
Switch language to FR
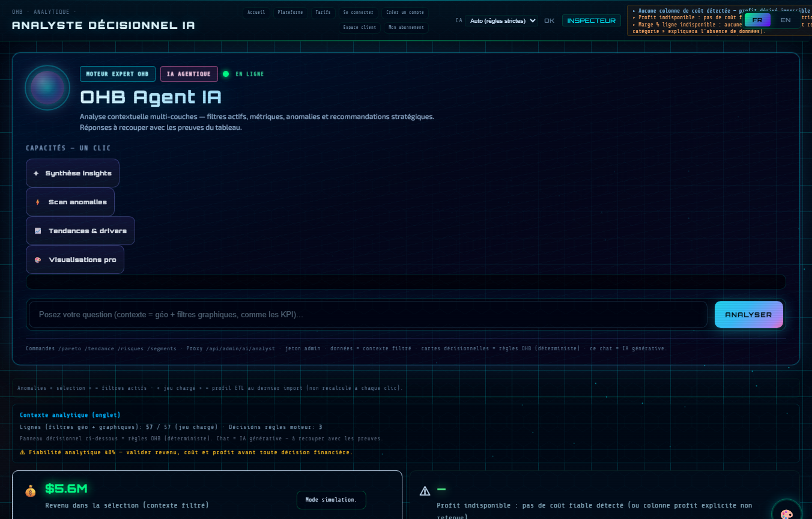tap(757, 20)
